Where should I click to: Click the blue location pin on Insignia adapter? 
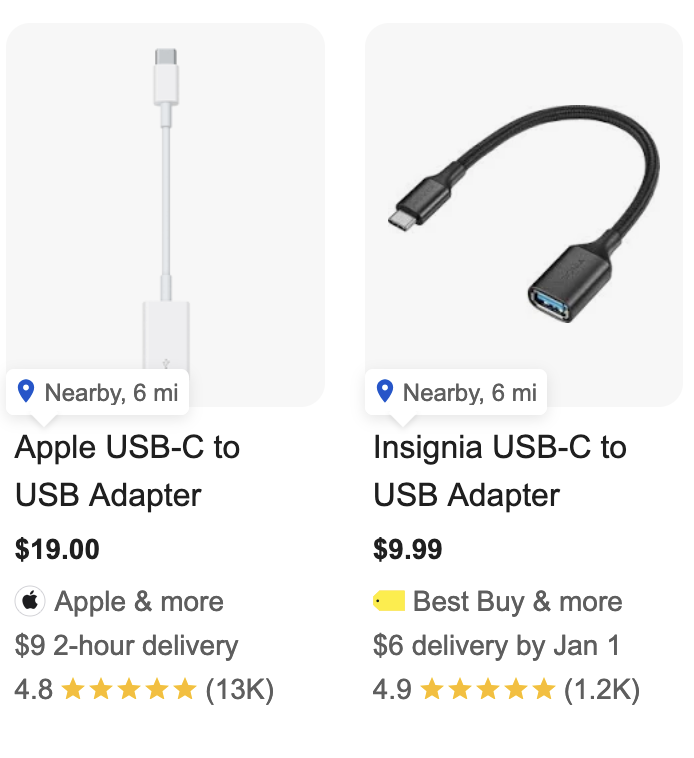[x=385, y=392]
